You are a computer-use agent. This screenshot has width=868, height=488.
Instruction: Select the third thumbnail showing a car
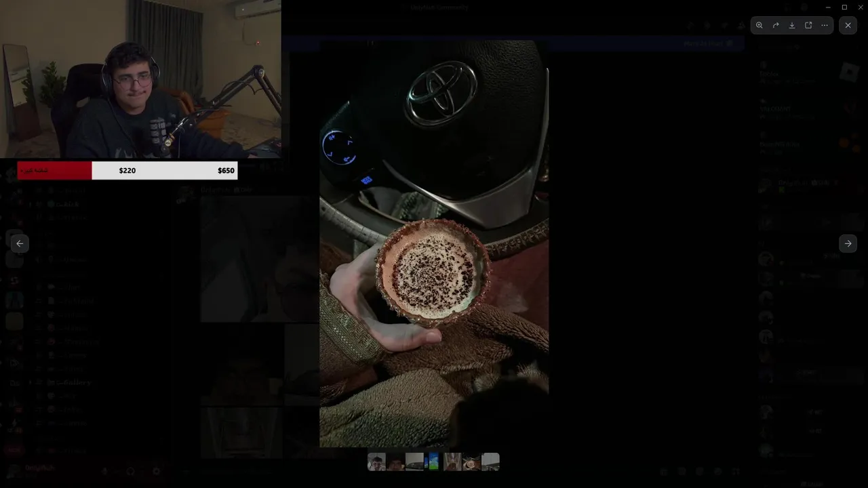tap(414, 462)
